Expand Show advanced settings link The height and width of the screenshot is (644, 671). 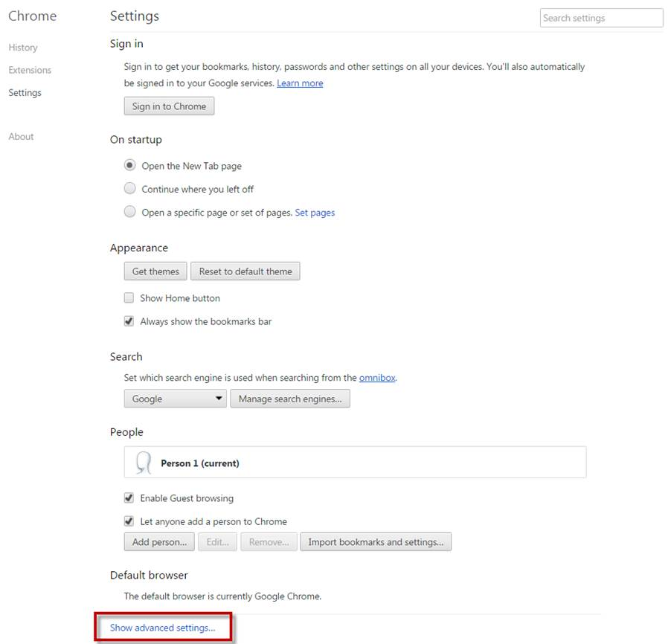(x=162, y=628)
